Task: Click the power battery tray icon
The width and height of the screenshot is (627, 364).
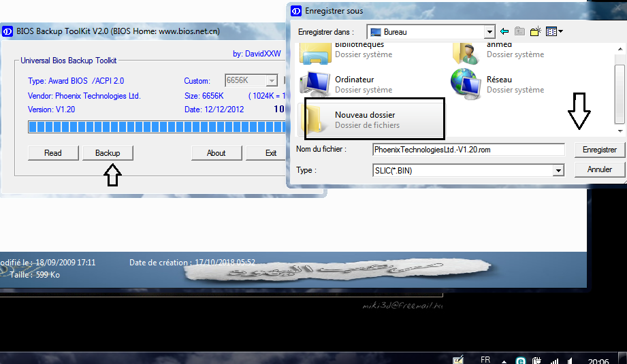Action: pyautogui.click(x=536, y=361)
